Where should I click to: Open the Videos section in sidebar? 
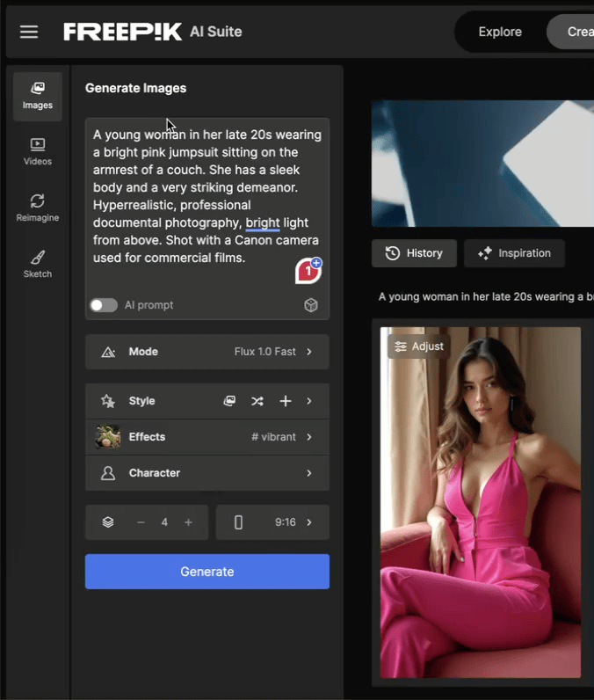[38, 152]
